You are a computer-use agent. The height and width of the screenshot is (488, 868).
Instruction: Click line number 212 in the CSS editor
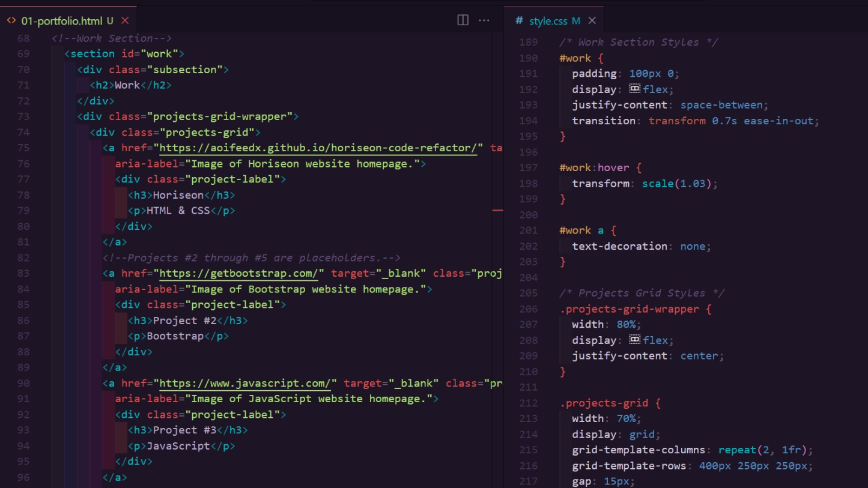pyautogui.click(x=528, y=403)
